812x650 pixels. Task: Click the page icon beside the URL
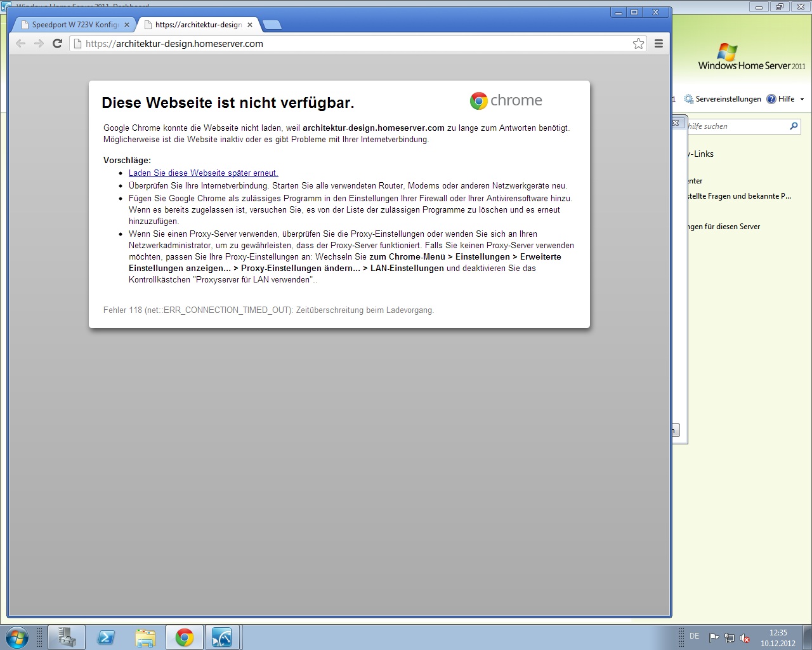point(78,44)
